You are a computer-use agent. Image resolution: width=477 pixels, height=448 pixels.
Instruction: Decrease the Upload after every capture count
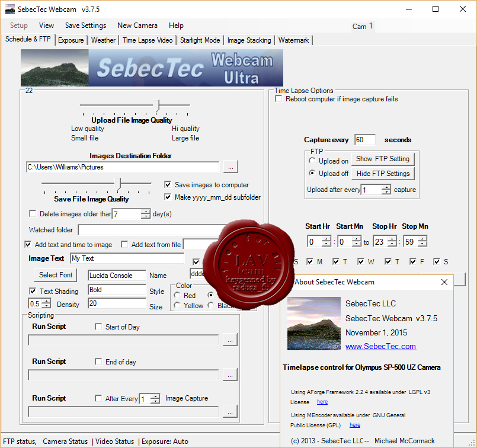coord(386,192)
